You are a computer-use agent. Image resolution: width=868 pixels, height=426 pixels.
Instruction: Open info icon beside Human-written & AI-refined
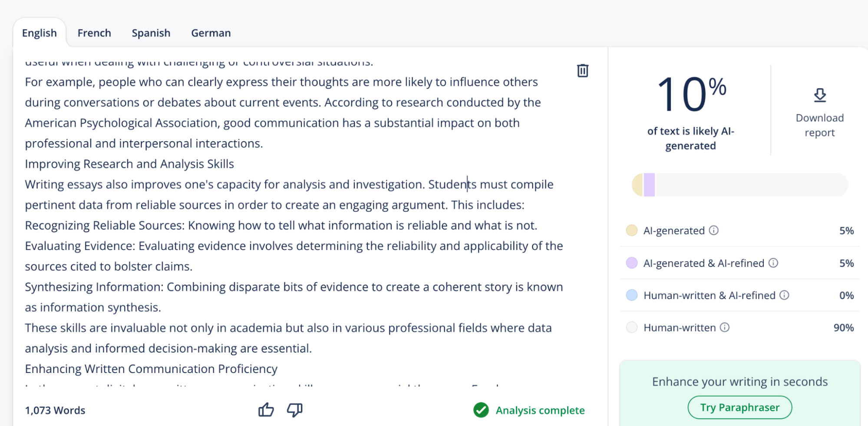(784, 295)
